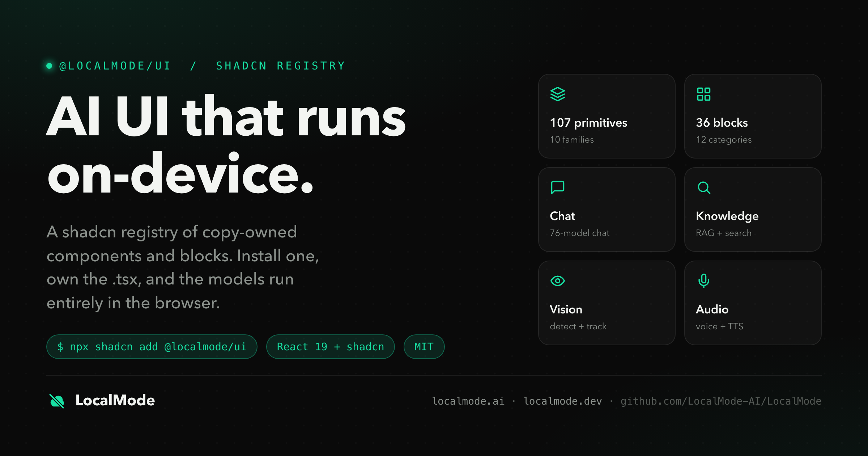The image size is (868, 456).
Task: Click the "12 categories" subtitle
Action: click(724, 140)
